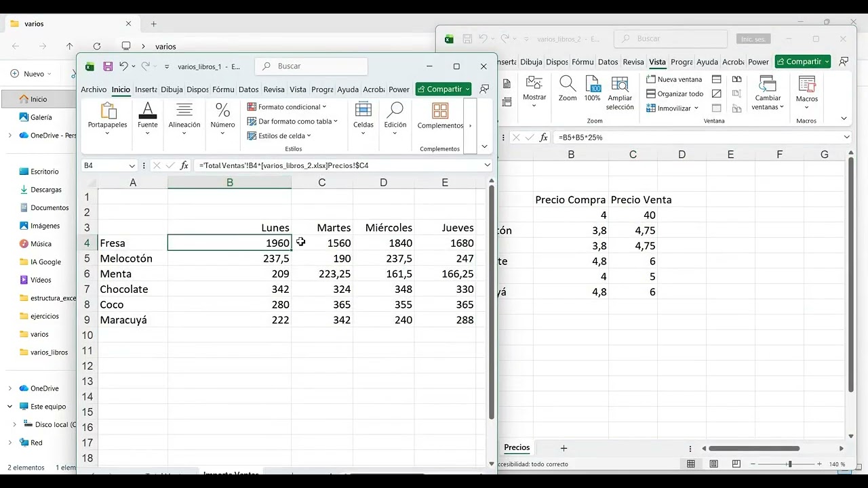Open Estilos de celda dropdown

point(279,136)
